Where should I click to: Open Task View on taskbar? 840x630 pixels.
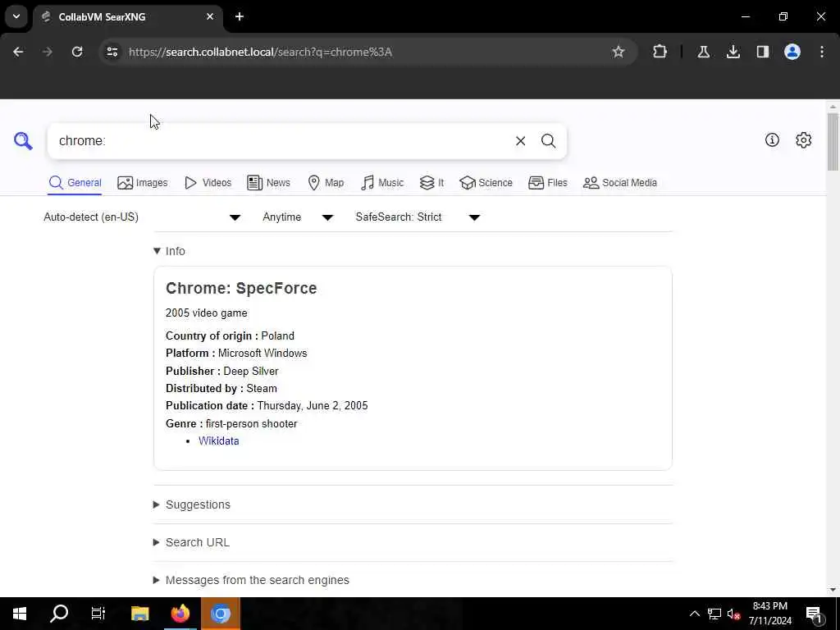point(98,614)
